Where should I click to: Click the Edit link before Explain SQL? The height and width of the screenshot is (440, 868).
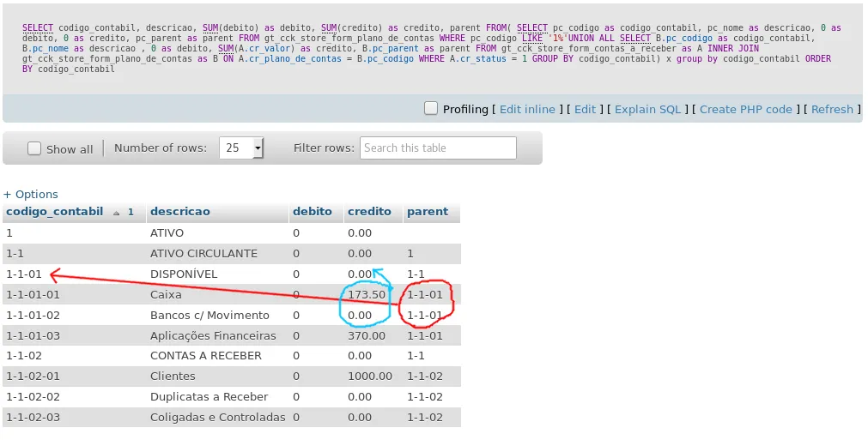click(585, 110)
